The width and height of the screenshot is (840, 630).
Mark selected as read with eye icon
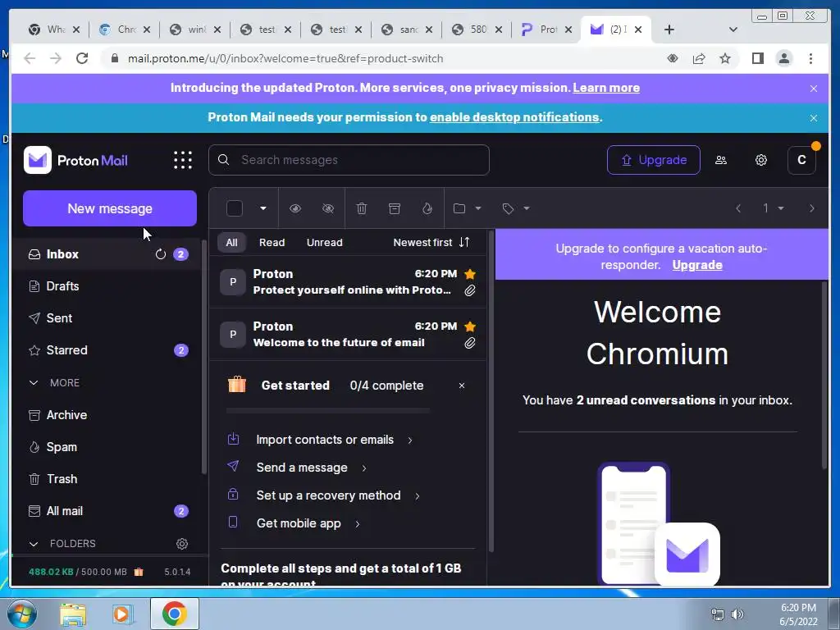click(295, 208)
